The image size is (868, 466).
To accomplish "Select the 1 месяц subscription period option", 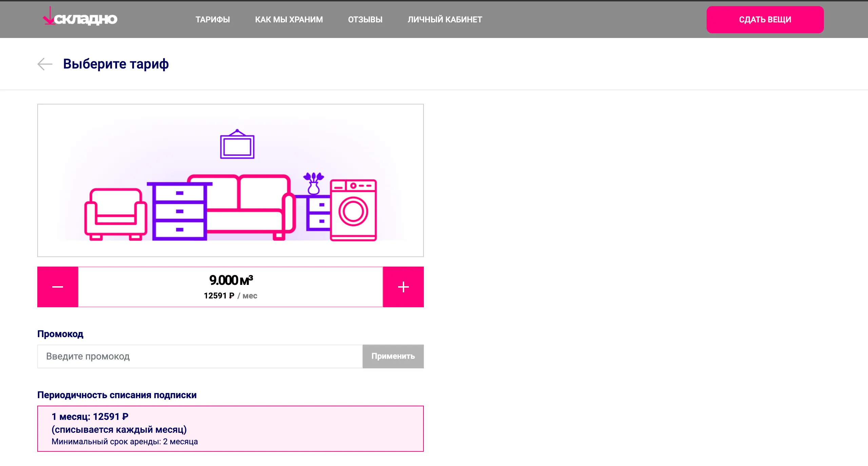I will (231, 429).
